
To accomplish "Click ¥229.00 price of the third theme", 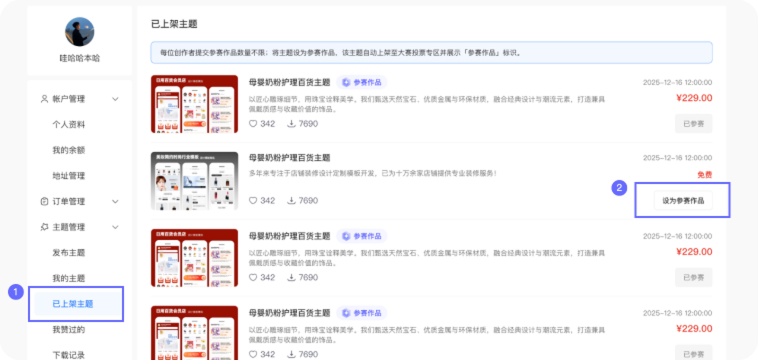I will pos(694,252).
